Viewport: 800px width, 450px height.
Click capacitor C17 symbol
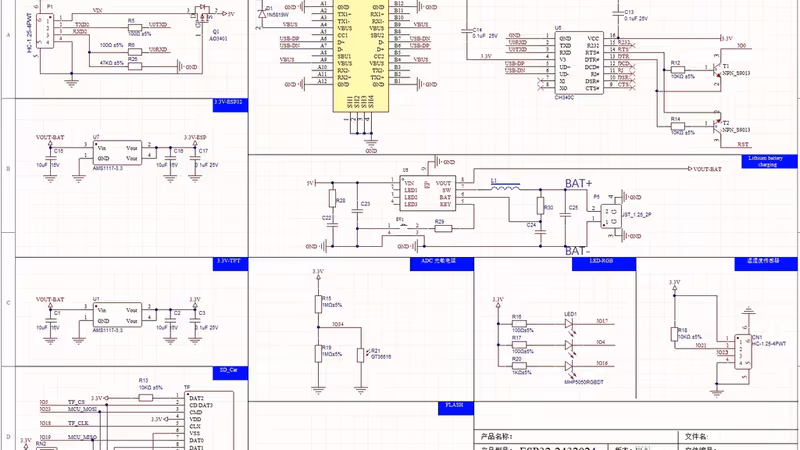pos(195,159)
